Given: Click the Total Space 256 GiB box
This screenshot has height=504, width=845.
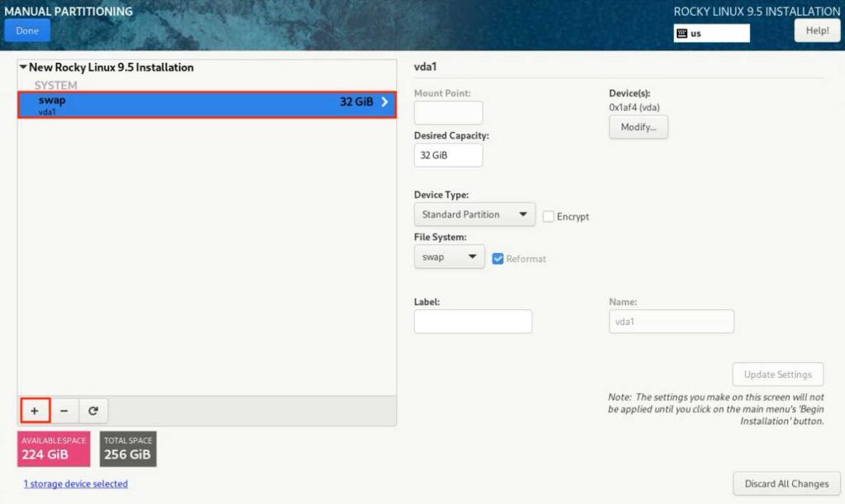Looking at the screenshot, I should point(128,449).
